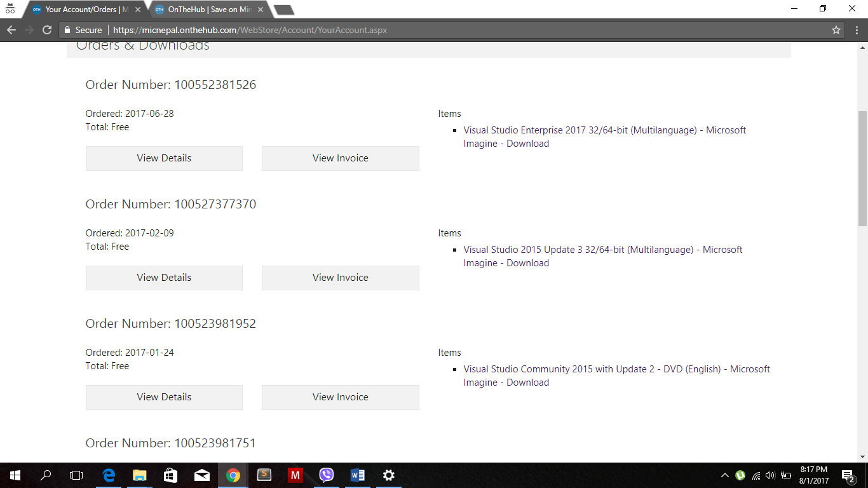
Task: Open Settings gear on taskbar
Action: pyautogui.click(x=389, y=475)
